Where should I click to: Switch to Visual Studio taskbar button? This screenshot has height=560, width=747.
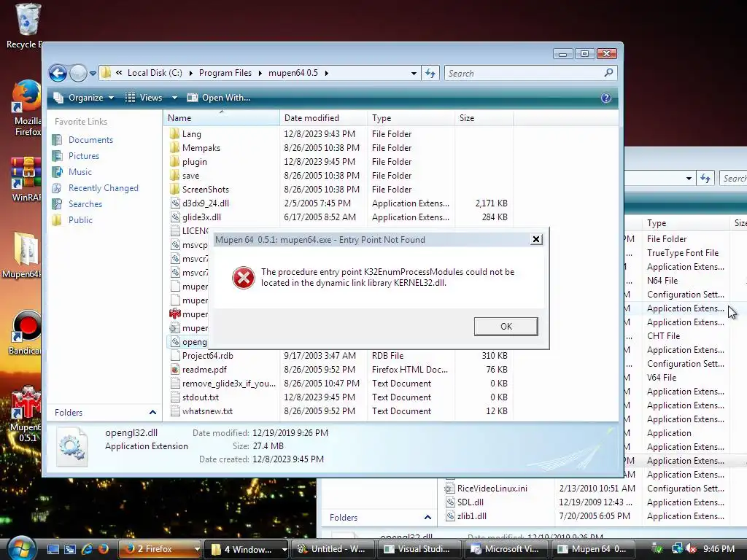pos(419,549)
